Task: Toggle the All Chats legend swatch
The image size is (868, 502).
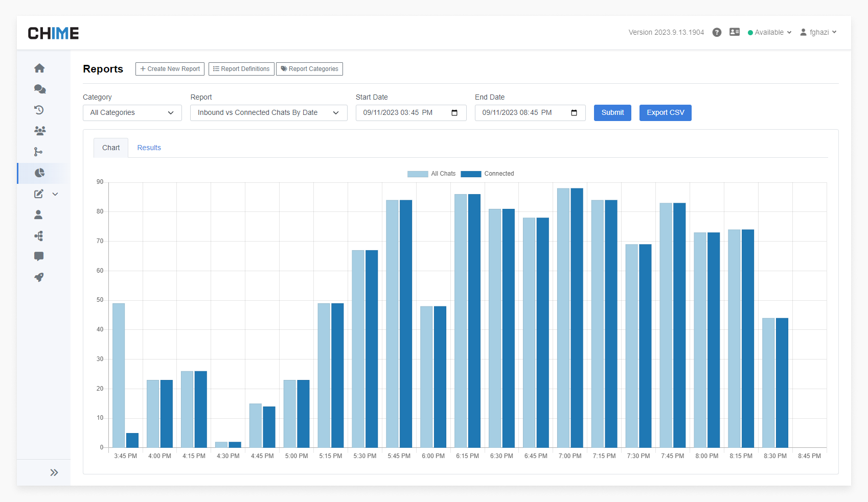Action: (x=418, y=174)
